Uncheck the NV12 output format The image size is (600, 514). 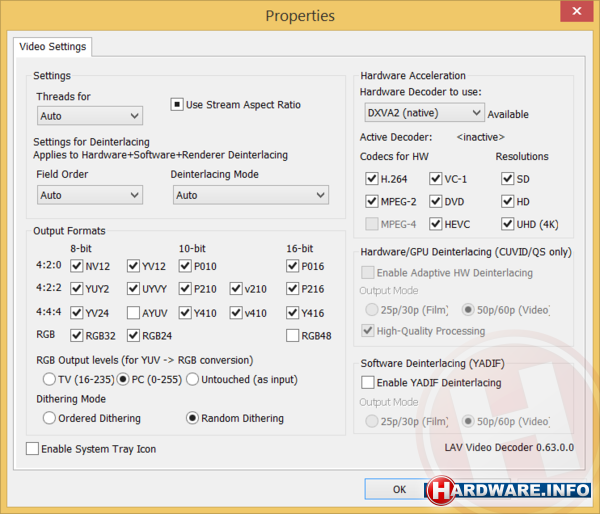click(77, 267)
